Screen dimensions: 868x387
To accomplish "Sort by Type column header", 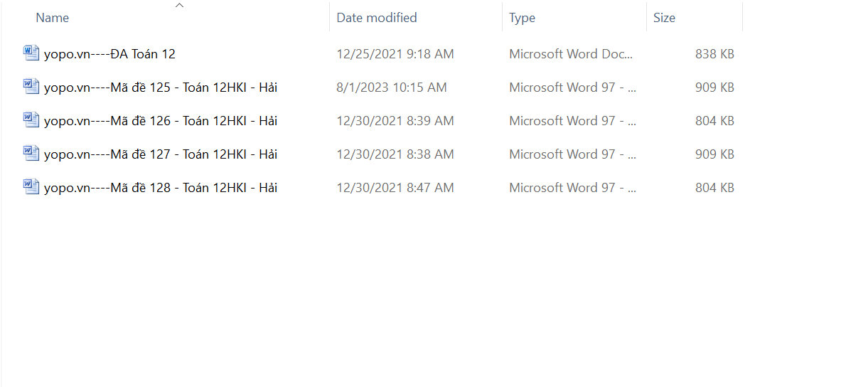I will tap(523, 18).
